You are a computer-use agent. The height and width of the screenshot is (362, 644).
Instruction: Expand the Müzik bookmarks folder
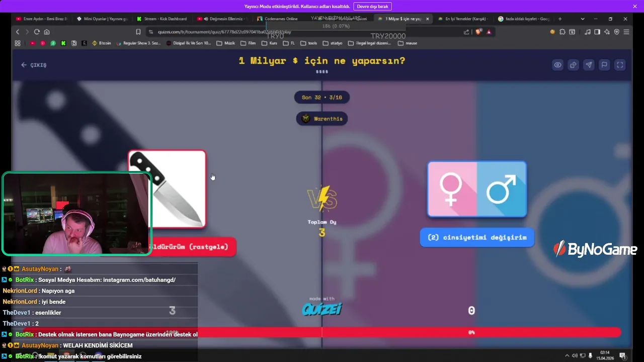pos(226,43)
